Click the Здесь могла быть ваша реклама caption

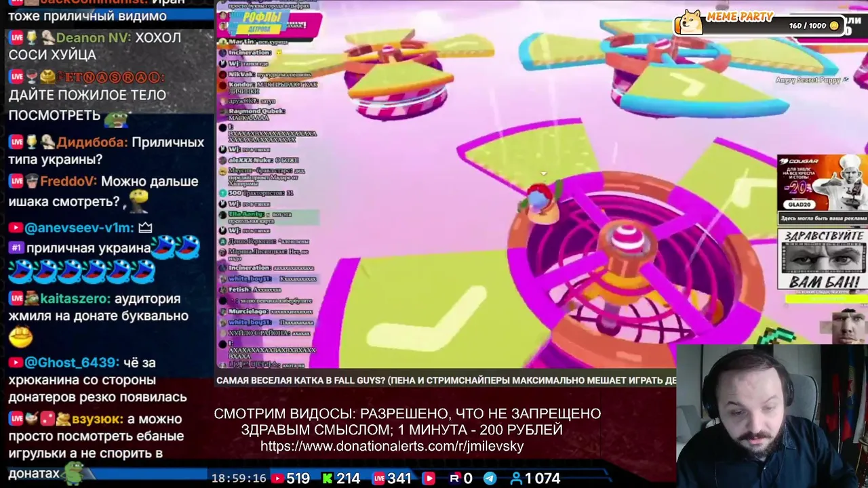tap(823, 218)
